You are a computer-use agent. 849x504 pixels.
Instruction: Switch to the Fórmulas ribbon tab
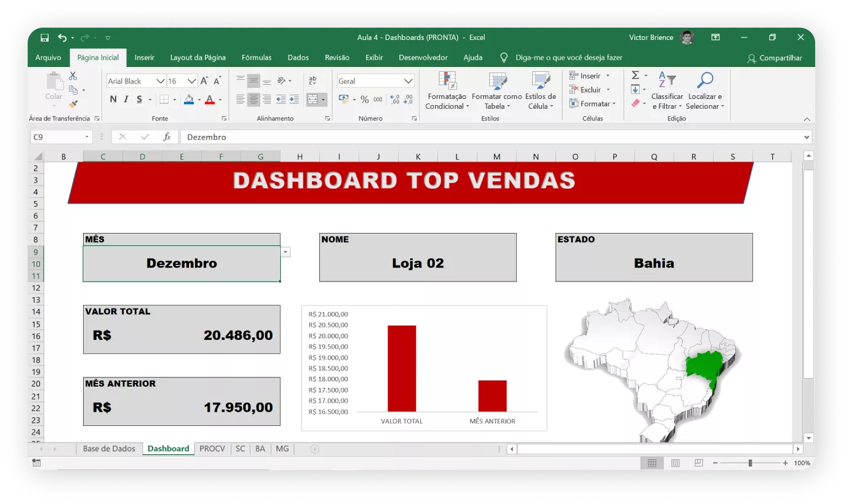257,57
